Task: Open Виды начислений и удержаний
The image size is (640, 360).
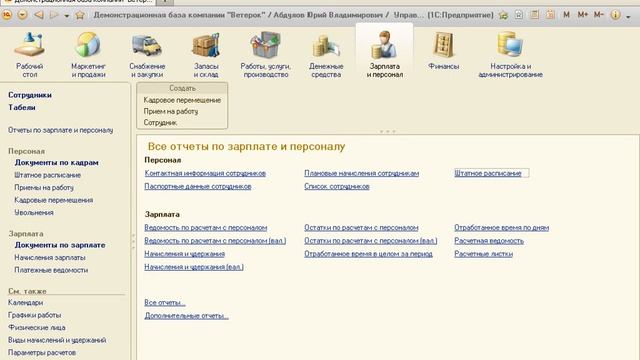Action: click(57, 340)
